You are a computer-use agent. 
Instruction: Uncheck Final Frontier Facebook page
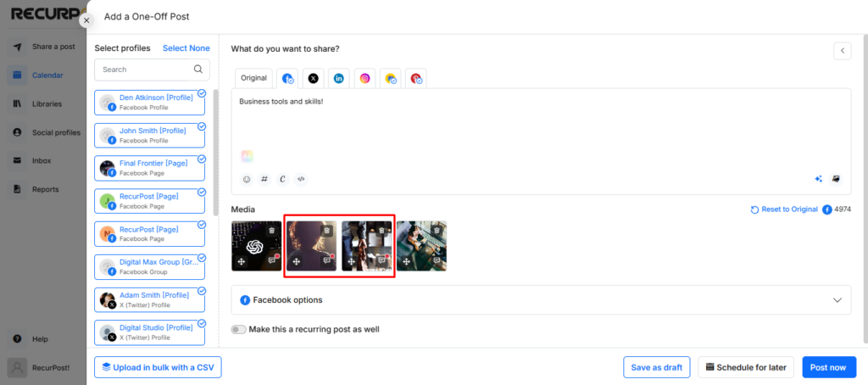149,169
